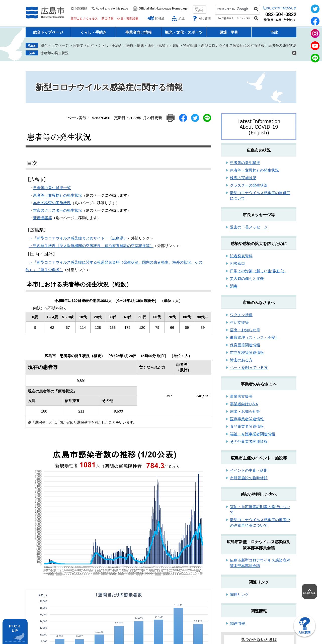
Task: Click the PAGE TOP button
Action: click(309, 591)
